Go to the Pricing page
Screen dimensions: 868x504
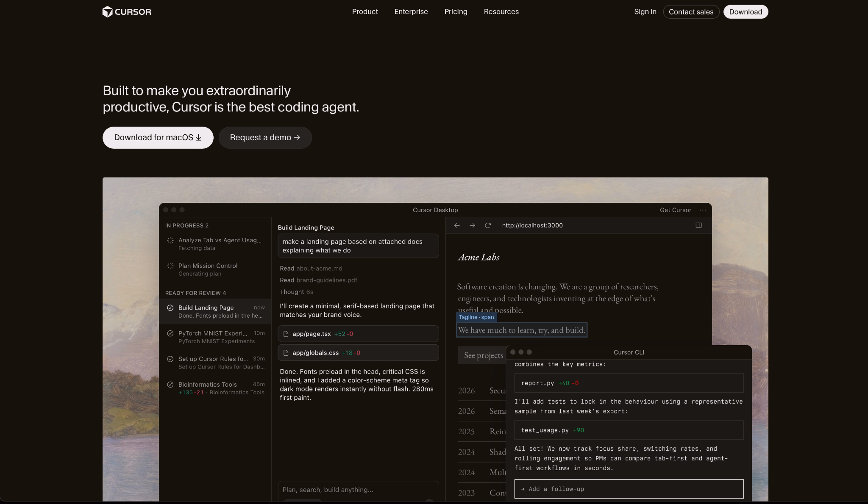pos(456,12)
